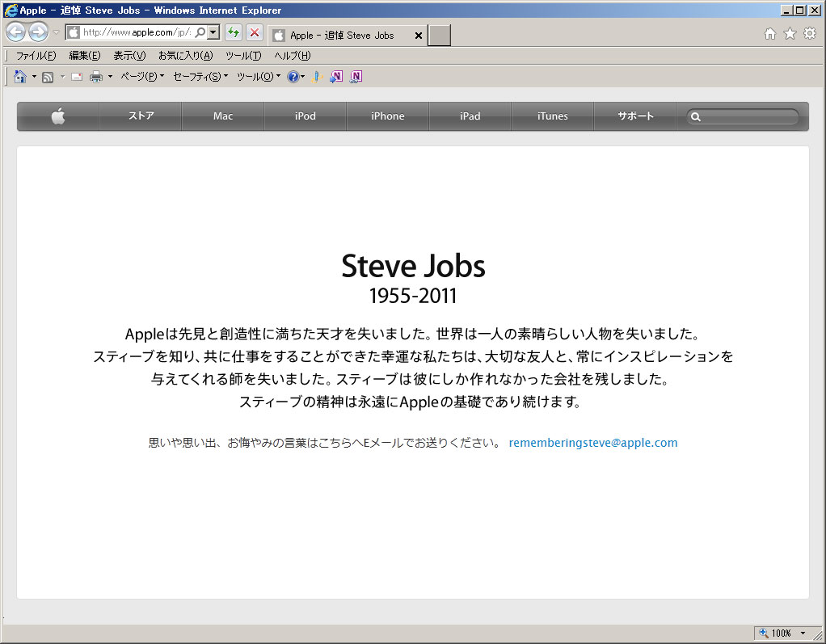This screenshot has height=644, width=826.
Task: Open the iTunes navigation link
Action: point(553,116)
